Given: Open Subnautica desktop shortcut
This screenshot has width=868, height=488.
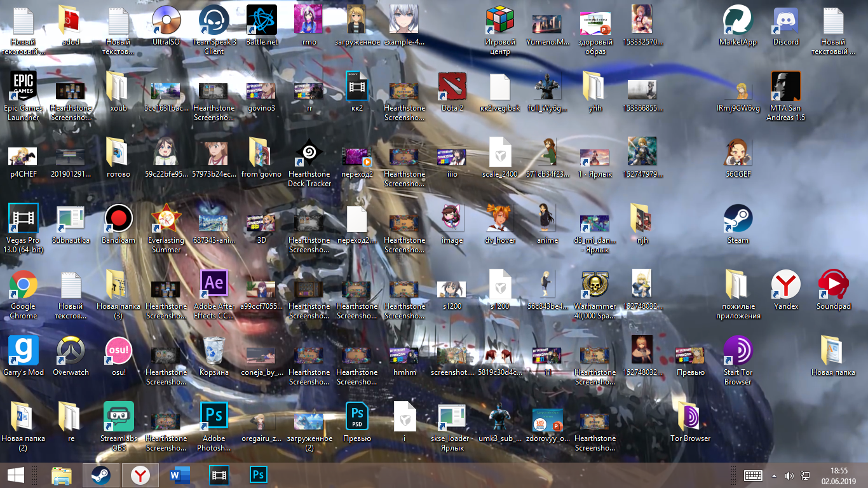Looking at the screenshot, I should pyautogui.click(x=71, y=219).
